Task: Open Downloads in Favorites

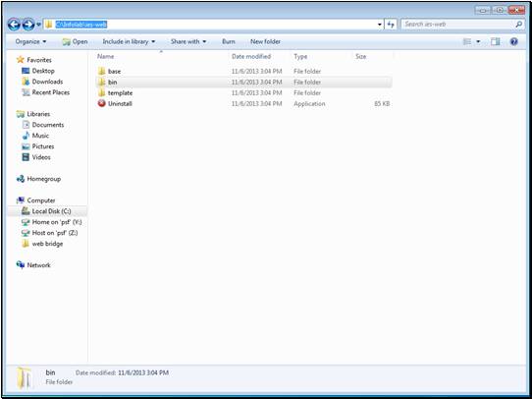Action: click(x=47, y=82)
